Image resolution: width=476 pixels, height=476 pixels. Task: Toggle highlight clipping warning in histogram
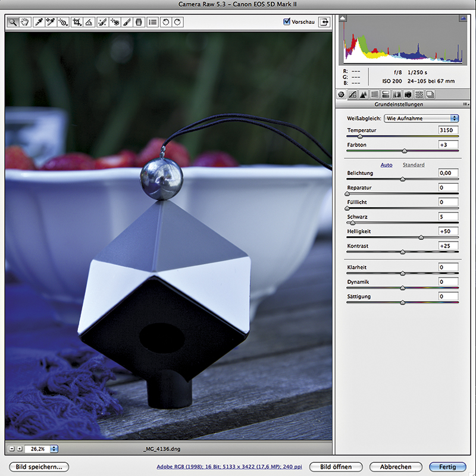point(462,20)
